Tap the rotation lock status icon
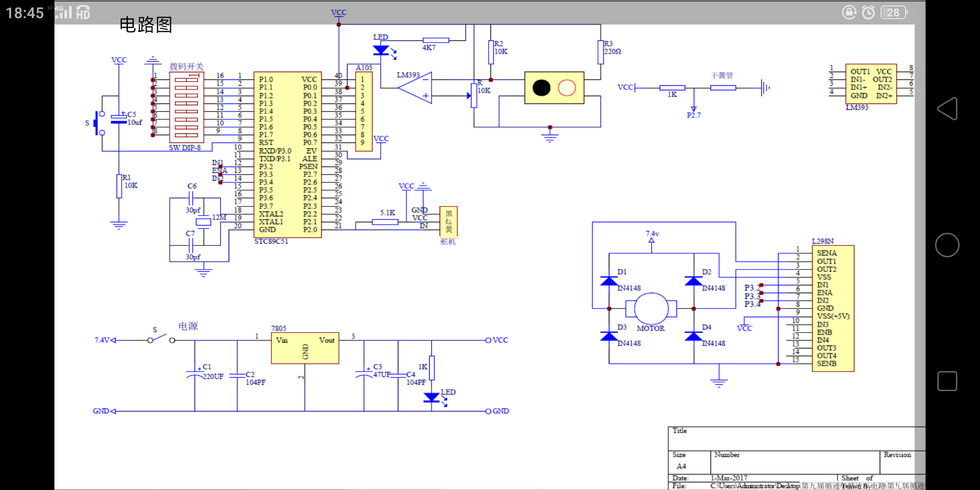Image resolution: width=980 pixels, height=490 pixels. tap(849, 12)
